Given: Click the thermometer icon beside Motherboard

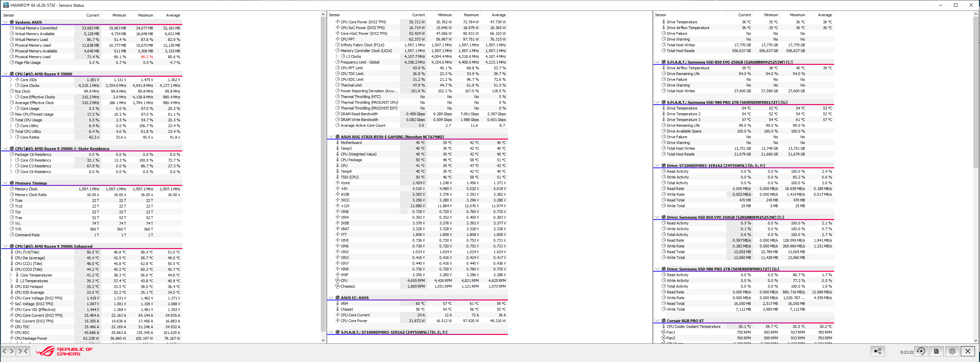Looking at the screenshot, I should (x=338, y=143).
